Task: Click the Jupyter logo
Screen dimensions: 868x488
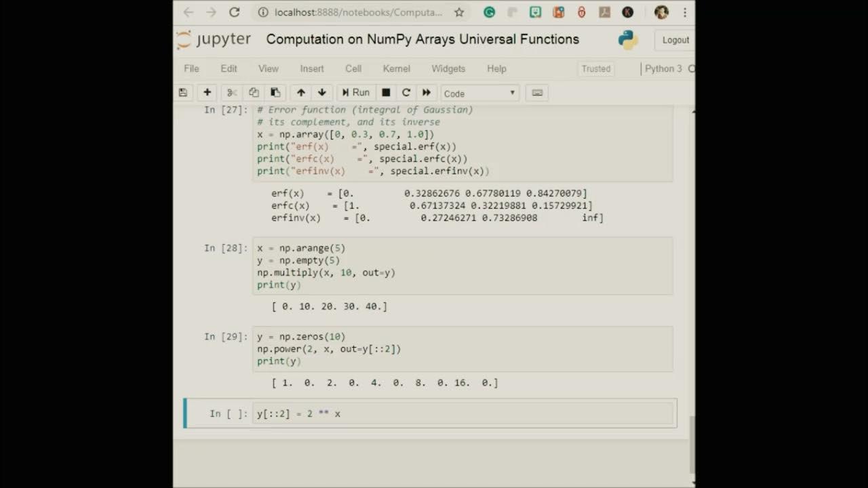Action: [x=214, y=39]
